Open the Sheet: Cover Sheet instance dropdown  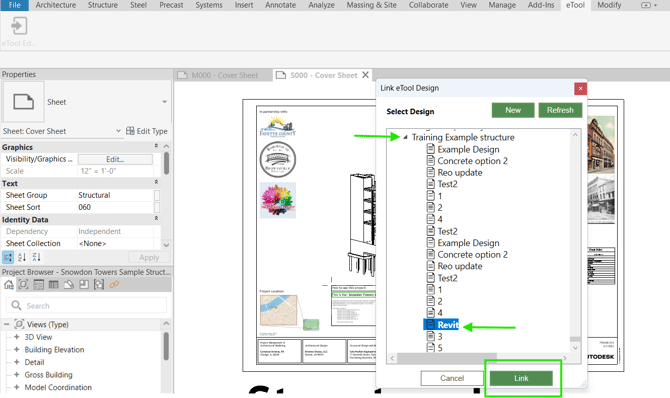click(x=118, y=131)
